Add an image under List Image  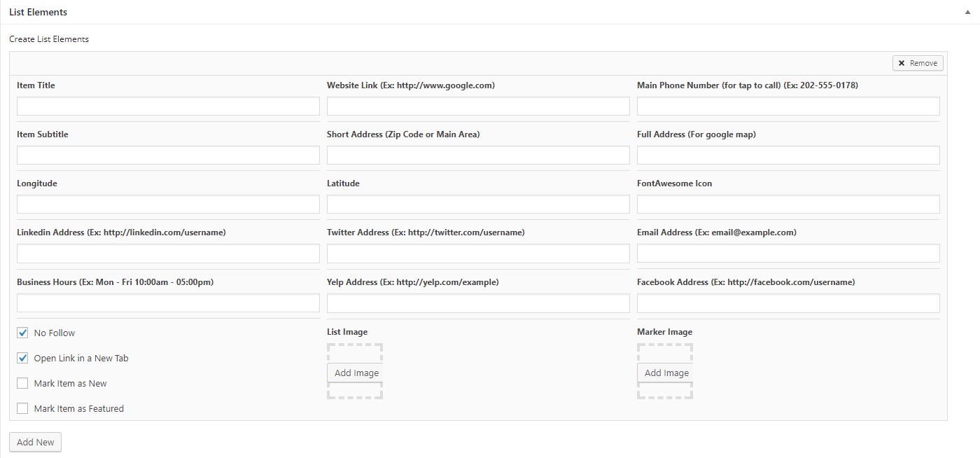(x=355, y=373)
